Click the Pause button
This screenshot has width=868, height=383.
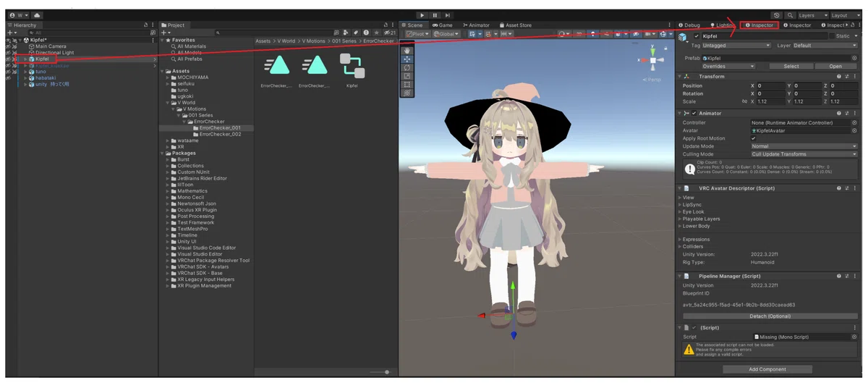(435, 15)
